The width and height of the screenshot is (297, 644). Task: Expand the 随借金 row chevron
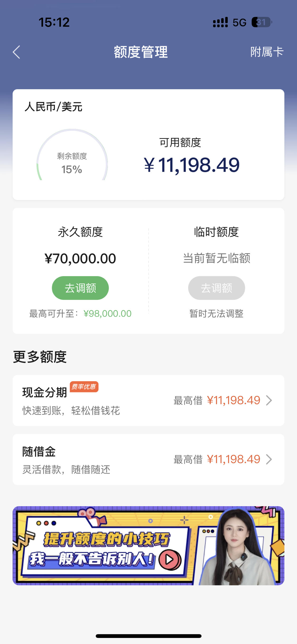pyautogui.click(x=269, y=459)
